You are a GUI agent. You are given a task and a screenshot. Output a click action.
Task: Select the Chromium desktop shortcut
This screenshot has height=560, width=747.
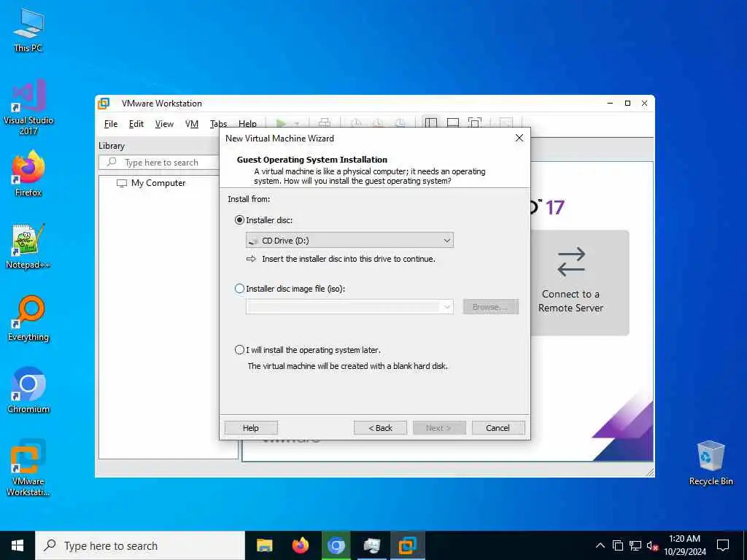click(28, 391)
